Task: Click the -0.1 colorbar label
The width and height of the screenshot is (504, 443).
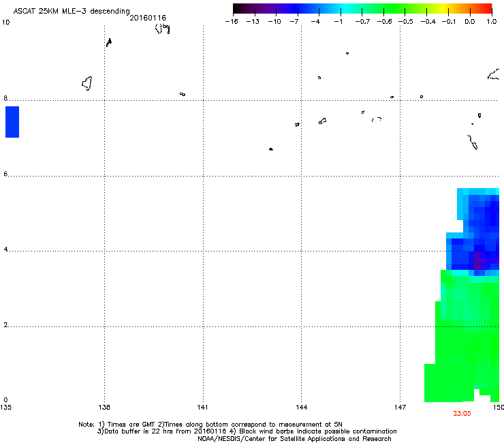Action: pyautogui.click(x=449, y=22)
